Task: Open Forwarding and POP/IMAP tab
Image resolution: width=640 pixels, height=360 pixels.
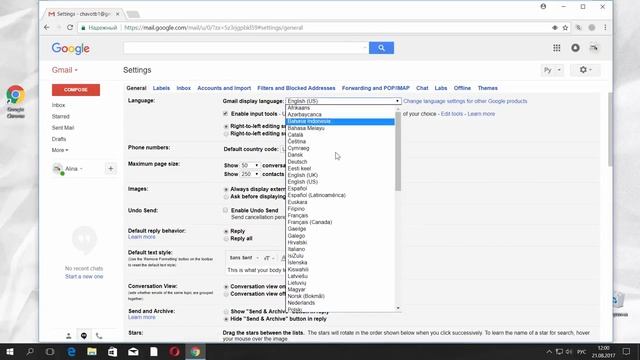Action: tap(376, 88)
